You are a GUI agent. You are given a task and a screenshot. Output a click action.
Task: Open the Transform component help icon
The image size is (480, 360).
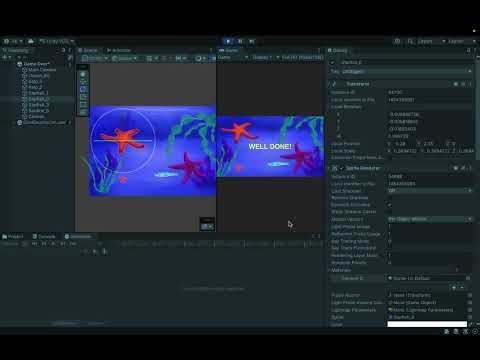point(456,84)
